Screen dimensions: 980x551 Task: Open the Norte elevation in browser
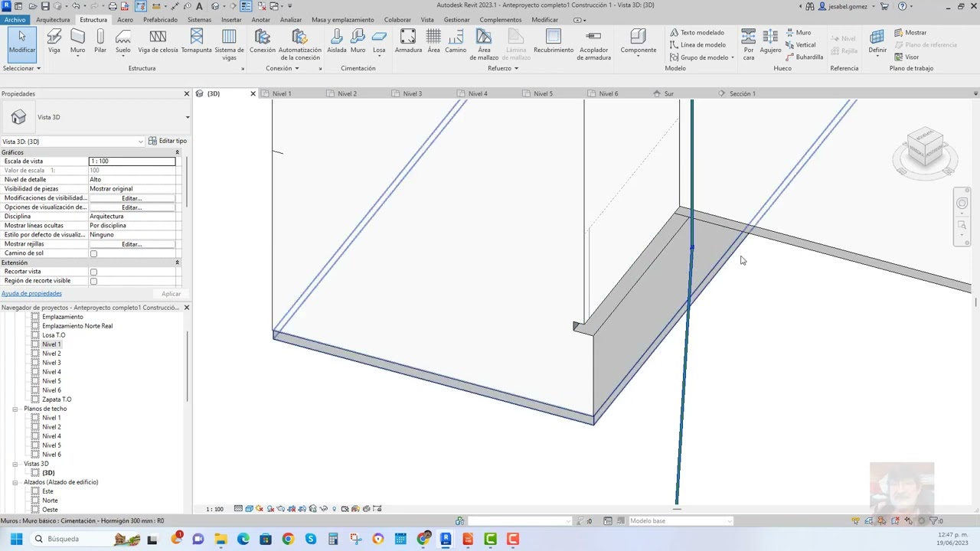[50, 500]
